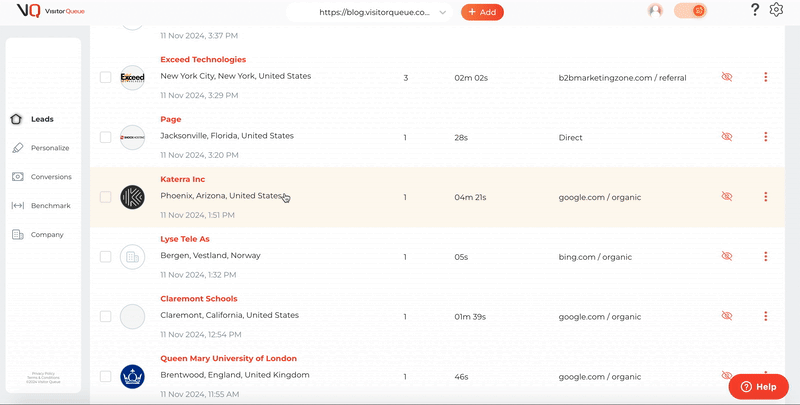Open Lyse Tele As more options menu
Viewport: 800px width, 405px height.
(765, 256)
